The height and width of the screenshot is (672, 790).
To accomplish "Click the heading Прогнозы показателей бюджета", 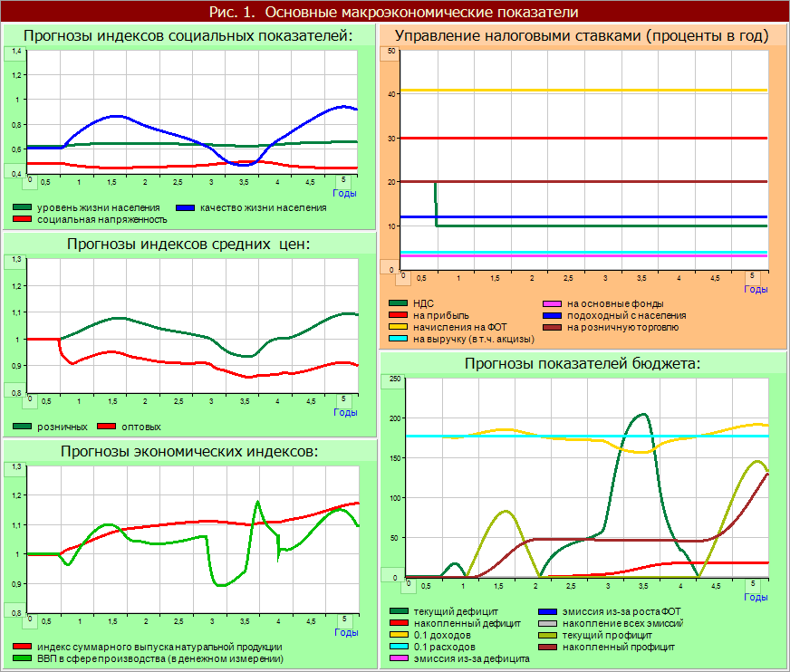I will pos(583,363).
